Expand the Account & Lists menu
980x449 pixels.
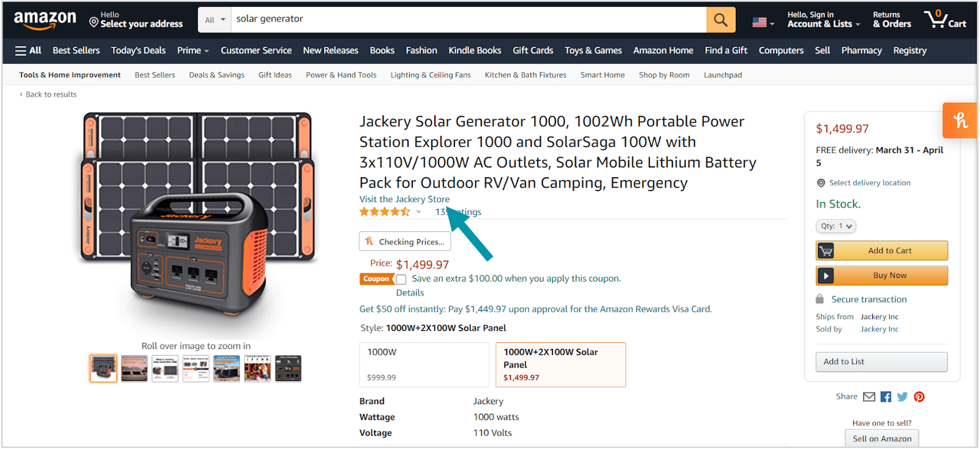point(823,20)
